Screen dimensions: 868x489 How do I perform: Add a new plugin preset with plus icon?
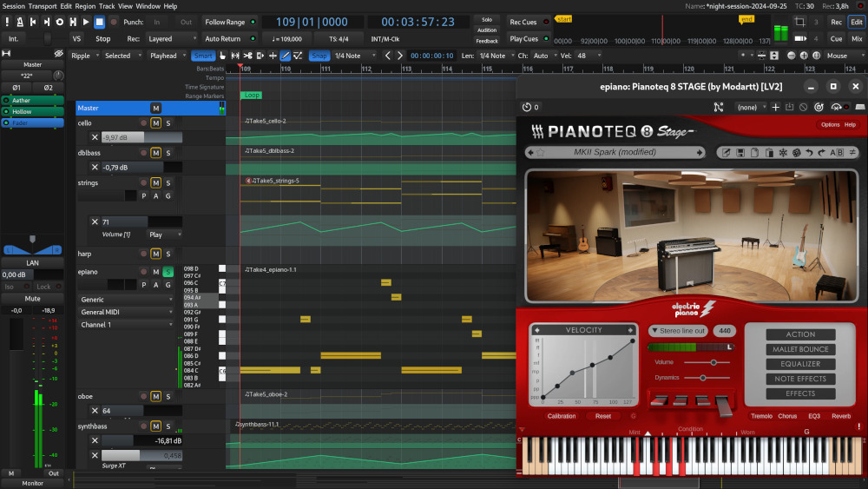(775, 107)
